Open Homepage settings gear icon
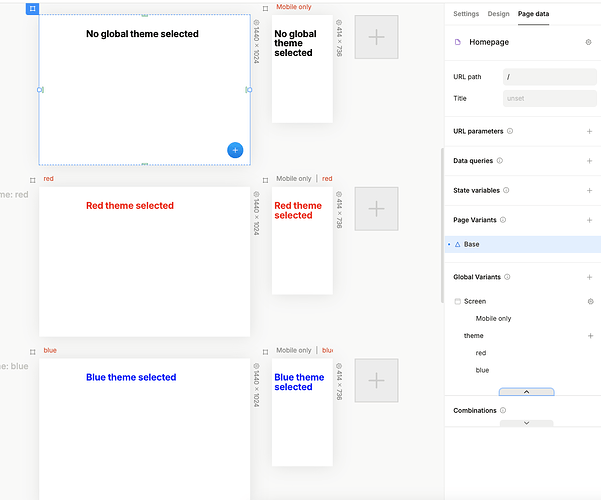This screenshot has height=500, width=601. (x=588, y=43)
